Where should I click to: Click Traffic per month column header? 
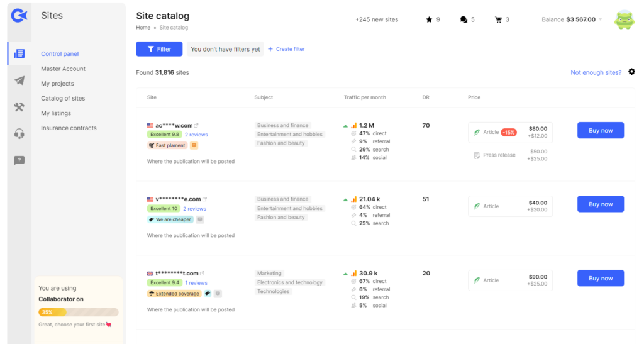pos(365,97)
